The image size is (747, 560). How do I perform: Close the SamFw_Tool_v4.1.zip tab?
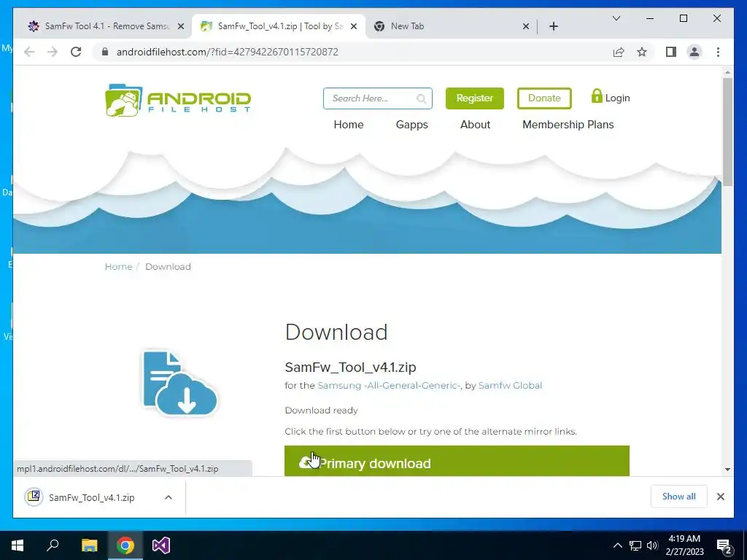[354, 27]
